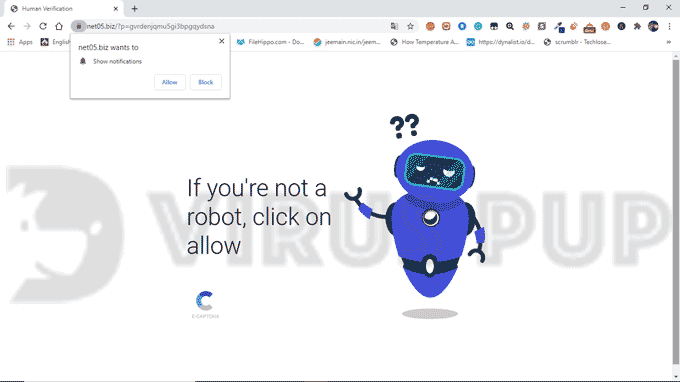Image resolution: width=680 pixels, height=382 pixels.
Task: Open the Extensions puzzle piece menu
Action: pos(637,26)
